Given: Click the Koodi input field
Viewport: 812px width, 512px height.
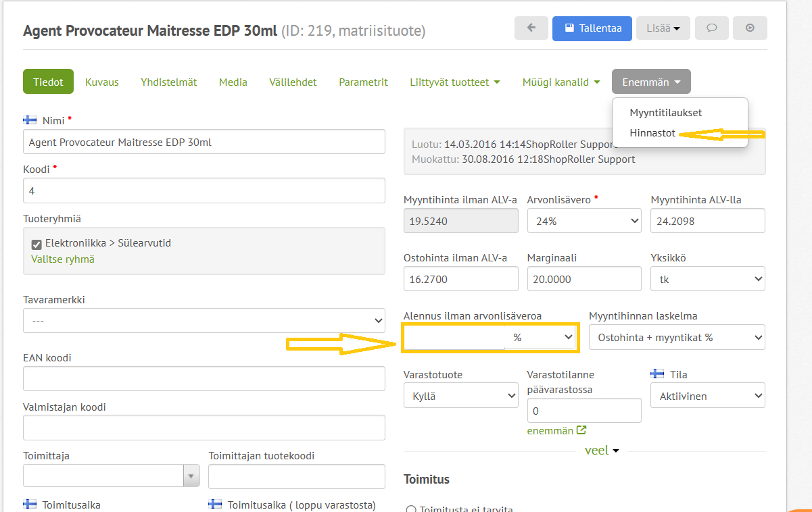Looking at the screenshot, I should (204, 190).
